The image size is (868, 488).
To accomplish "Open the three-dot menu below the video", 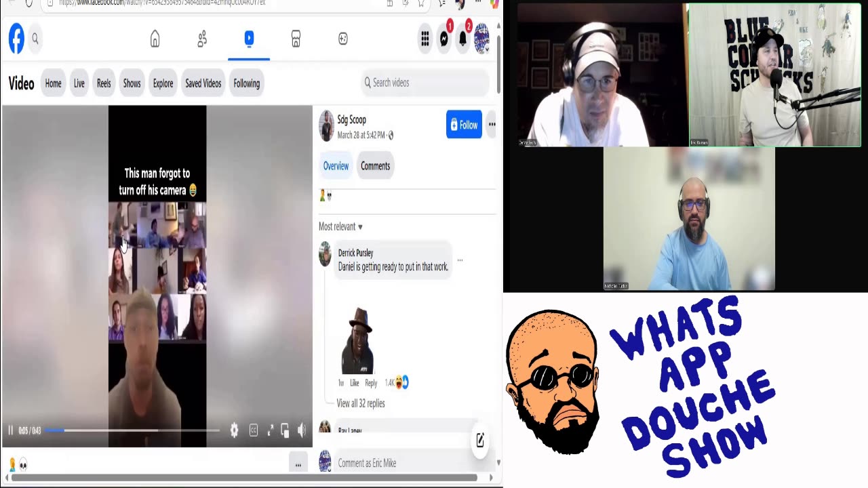I will coord(298,464).
